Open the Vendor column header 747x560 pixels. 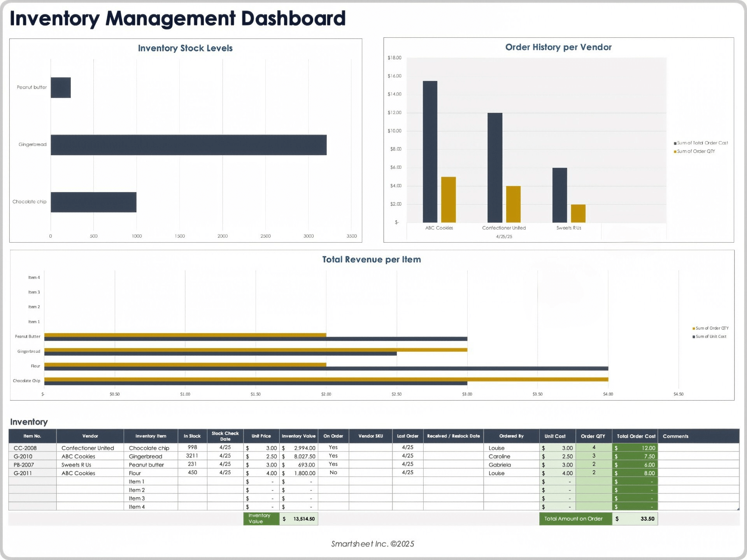click(x=90, y=436)
